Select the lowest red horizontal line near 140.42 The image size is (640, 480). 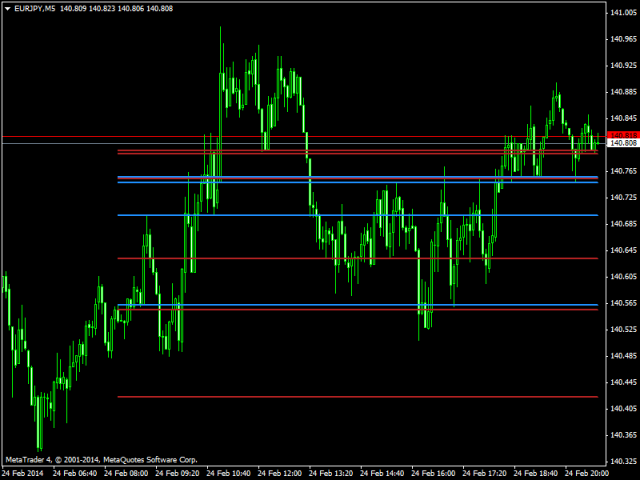coord(358,397)
